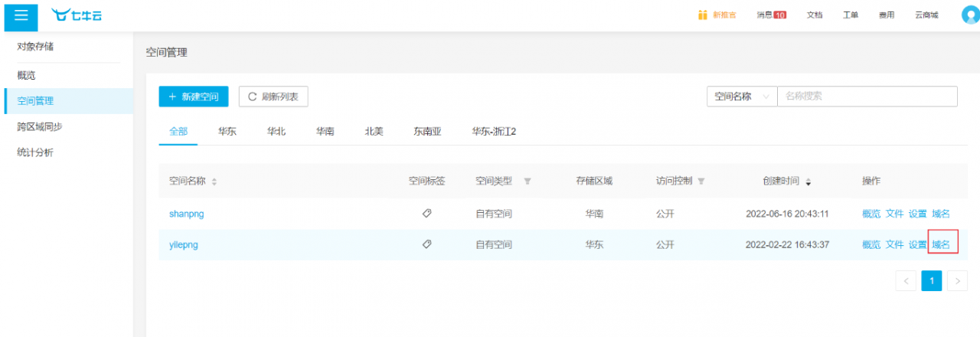Click 概览 for the yllepng row
The height and width of the screenshot is (337, 980).
(x=871, y=244)
